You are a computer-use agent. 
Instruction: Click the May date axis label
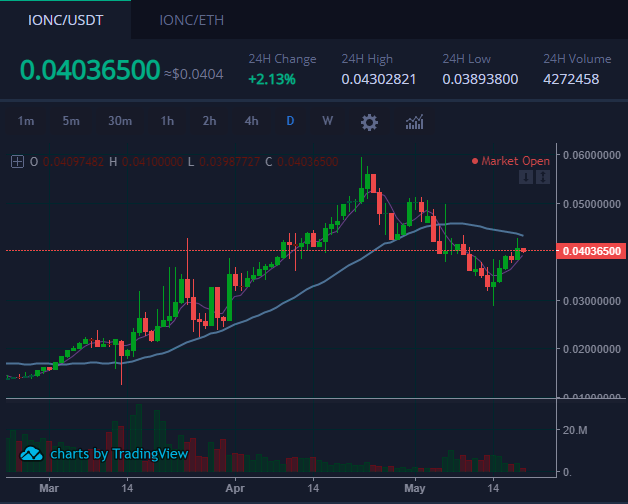(415, 488)
